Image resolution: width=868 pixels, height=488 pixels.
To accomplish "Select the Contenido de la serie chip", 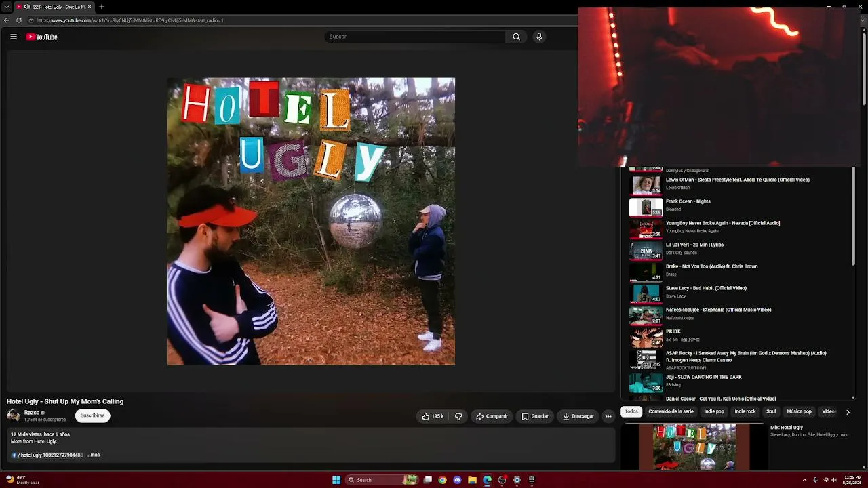I will click(x=671, y=411).
